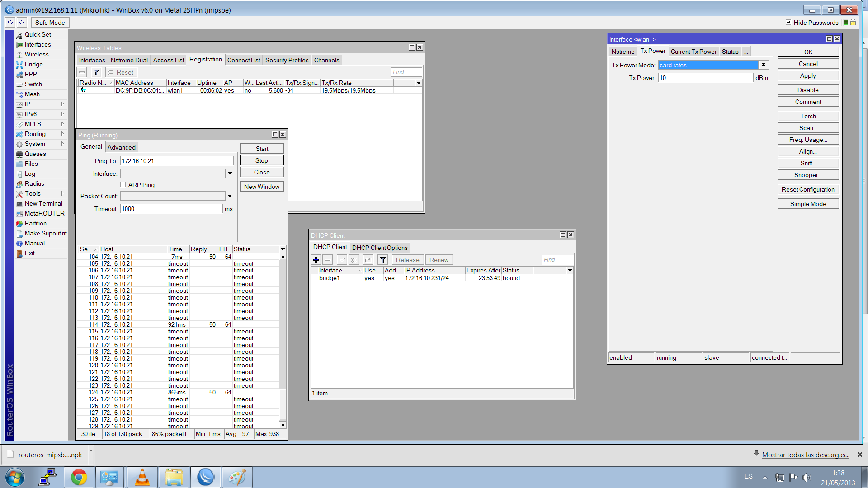This screenshot has height=488, width=868.
Task: Click the filter funnel icon in DHCP Client
Action: click(x=383, y=260)
